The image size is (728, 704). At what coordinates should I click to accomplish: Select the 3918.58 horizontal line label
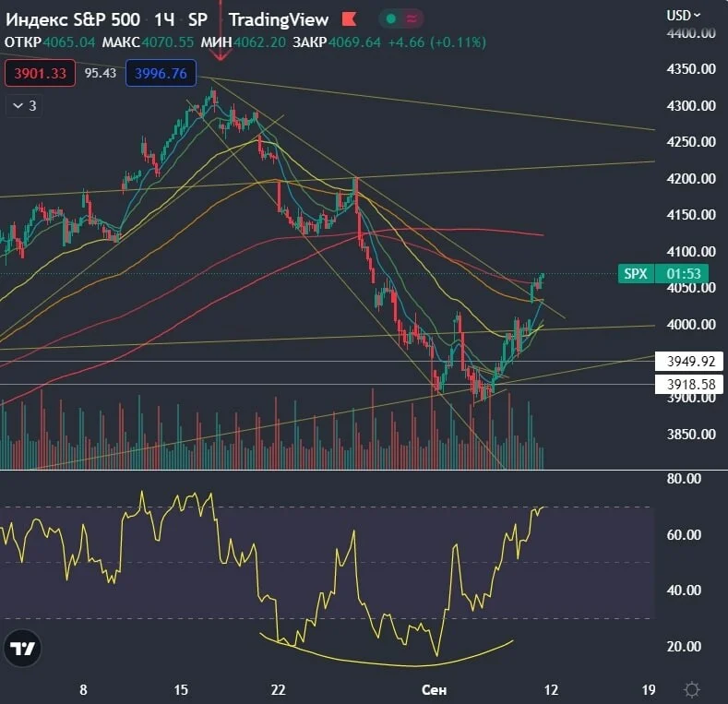[689, 385]
